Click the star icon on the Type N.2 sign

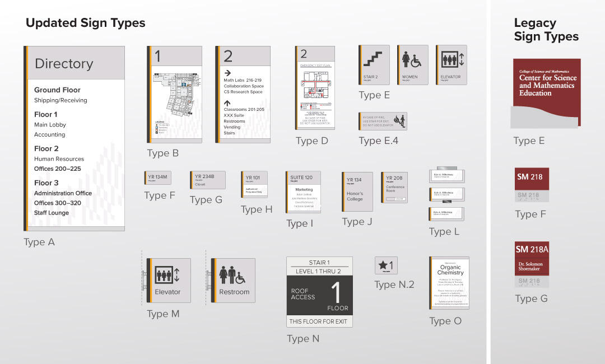point(383,265)
